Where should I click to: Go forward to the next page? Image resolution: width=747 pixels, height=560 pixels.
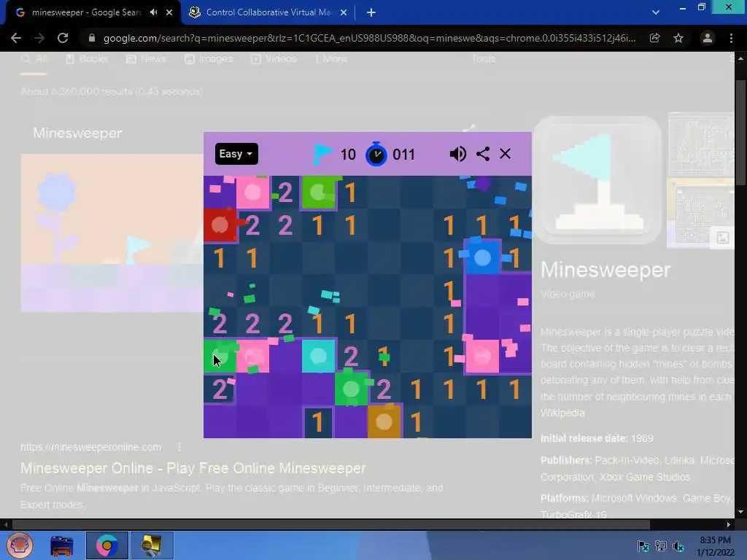[39, 38]
